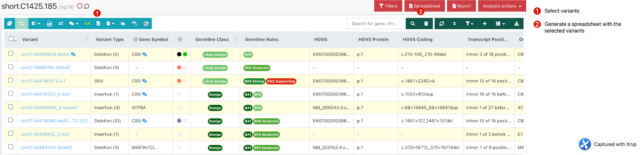
Task: Open variant chr21:30483594 delAAC link
Action: pyautogui.click(x=46, y=147)
